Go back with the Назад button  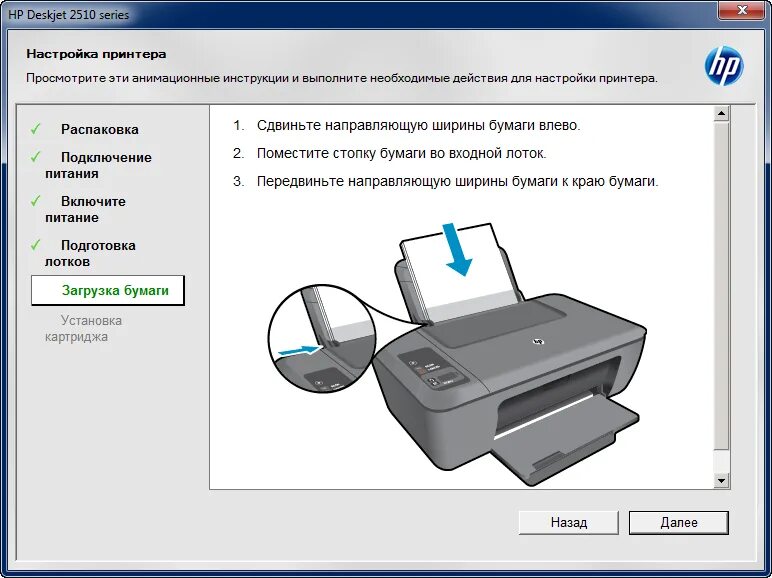(x=569, y=522)
